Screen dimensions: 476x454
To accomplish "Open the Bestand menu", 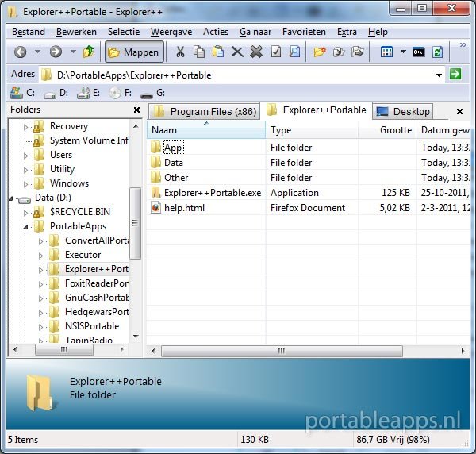I will coord(29,32).
